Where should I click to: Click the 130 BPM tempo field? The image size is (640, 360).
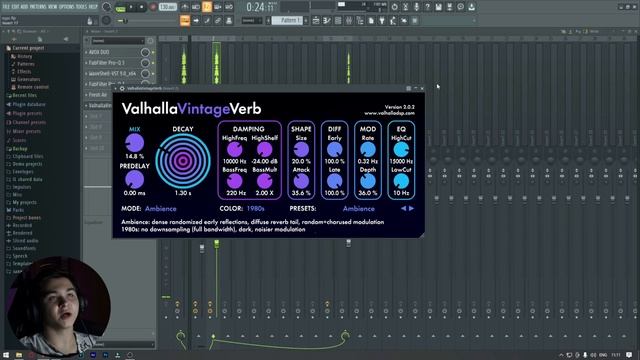click(167, 7)
